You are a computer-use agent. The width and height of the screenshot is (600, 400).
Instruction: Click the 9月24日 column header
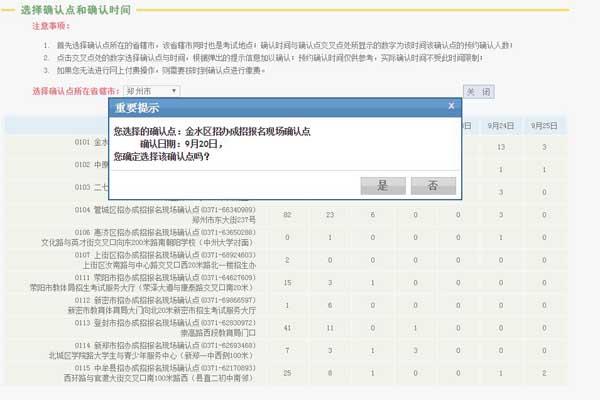tap(501, 125)
